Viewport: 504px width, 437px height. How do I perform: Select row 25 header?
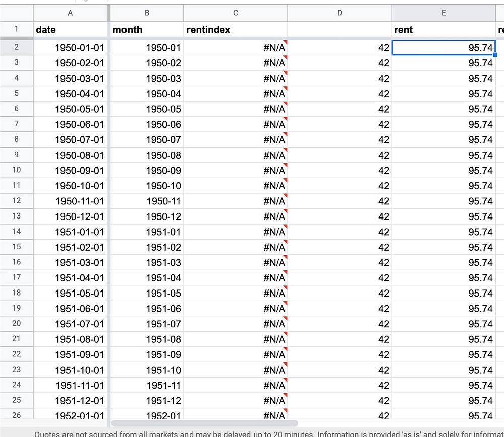point(17,400)
